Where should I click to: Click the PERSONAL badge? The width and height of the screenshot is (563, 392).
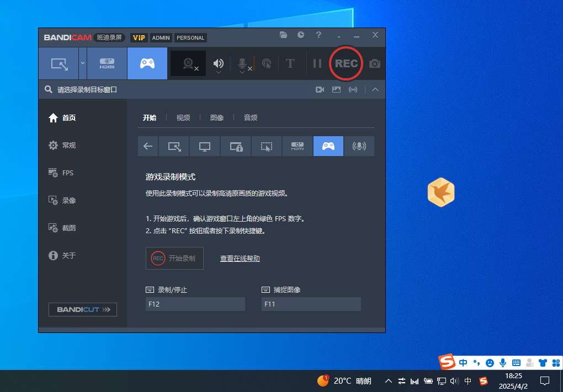(190, 37)
